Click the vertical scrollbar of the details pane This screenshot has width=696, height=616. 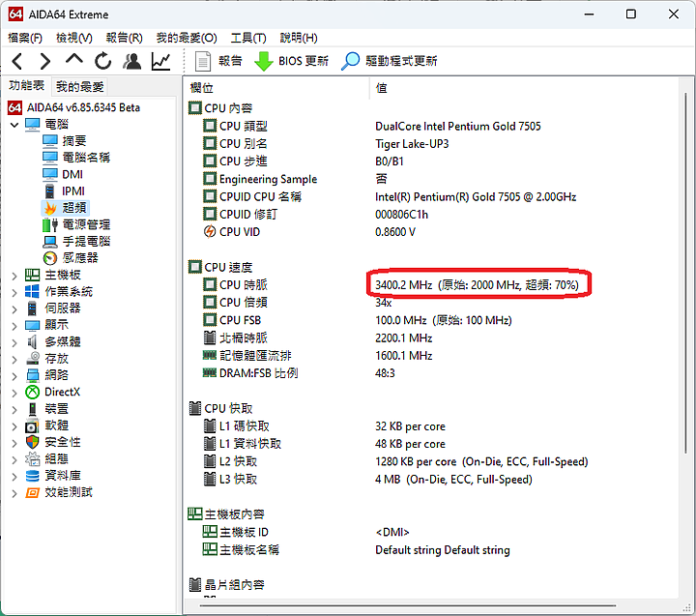click(685, 273)
